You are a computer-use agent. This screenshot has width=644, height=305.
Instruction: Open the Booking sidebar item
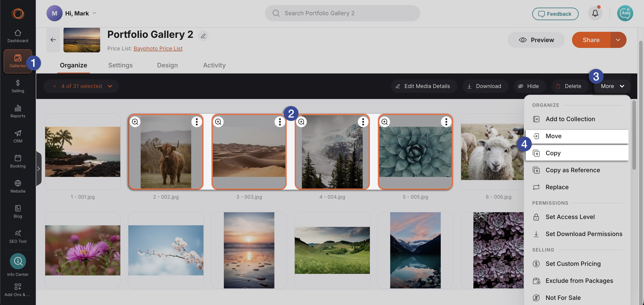pos(18,161)
